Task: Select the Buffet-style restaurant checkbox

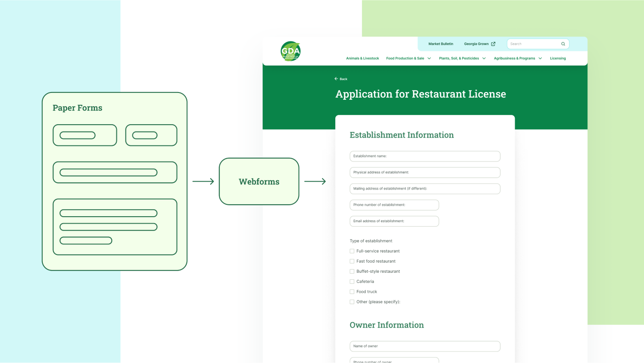Action: [x=351, y=271]
